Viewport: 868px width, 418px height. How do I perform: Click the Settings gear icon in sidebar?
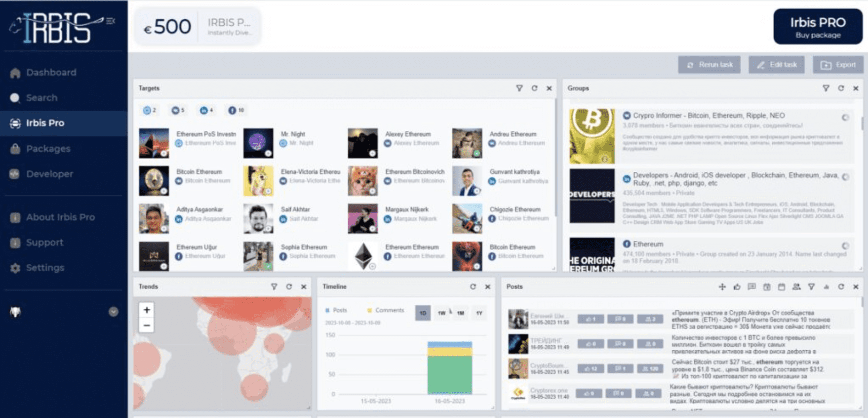15,268
